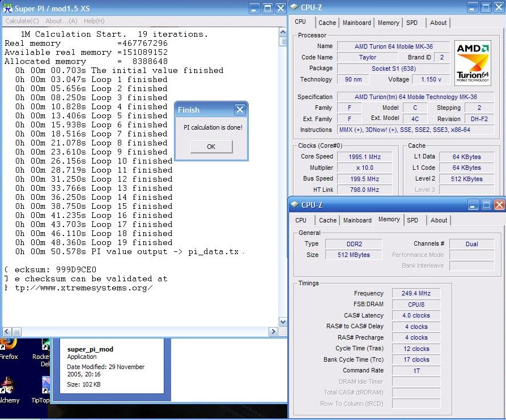This screenshot has width=506, height=420.
Task: Click the CAS# Latency 4.0 clocks field
Action: coord(416,315)
